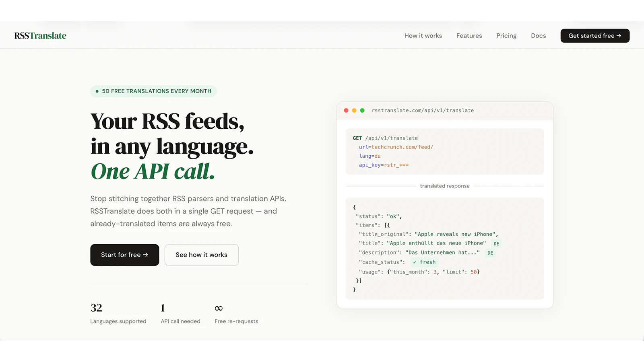
Task: Click the title_original Apple reveals new iPhone line
Action: tap(428, 234)
